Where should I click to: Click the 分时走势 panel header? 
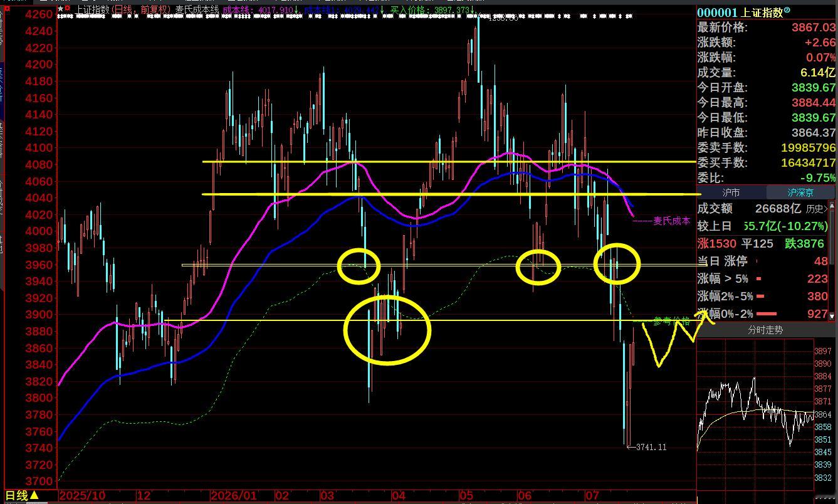tap(765, 330)
